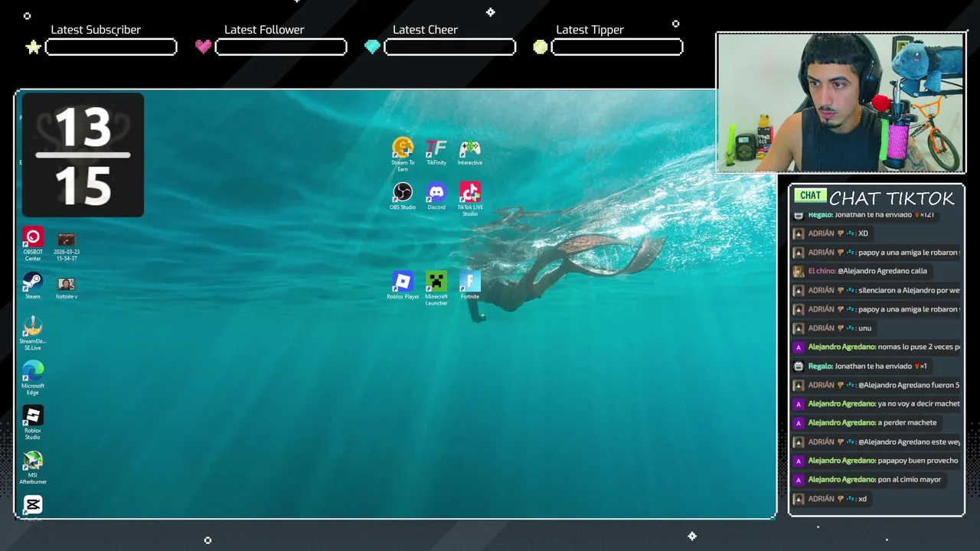
Task: Select the Fortnite desktop shortcut icon
Action: [470, 285]
